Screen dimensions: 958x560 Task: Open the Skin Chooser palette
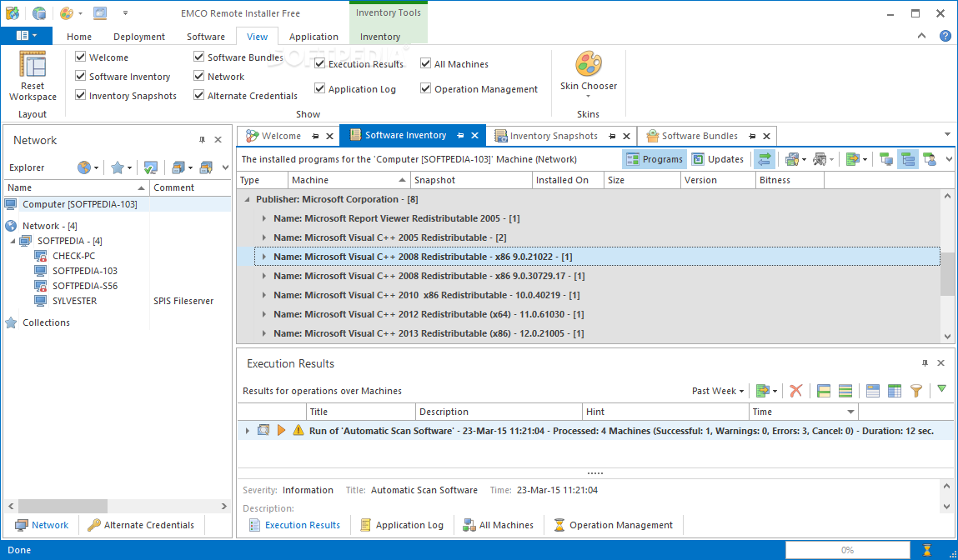pyautogui.click(x=589, y=64)
